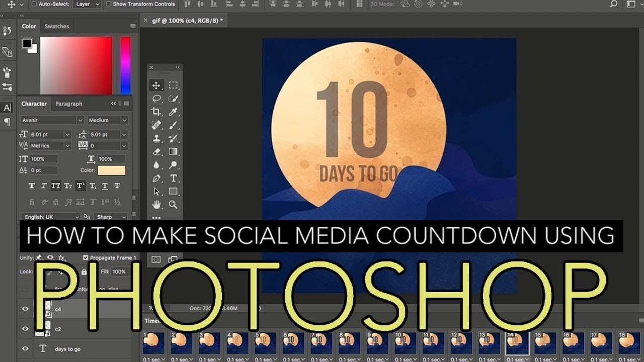
Task: Open the Sharp anti-aliasing dropdown
Action: tap(111, 217)
